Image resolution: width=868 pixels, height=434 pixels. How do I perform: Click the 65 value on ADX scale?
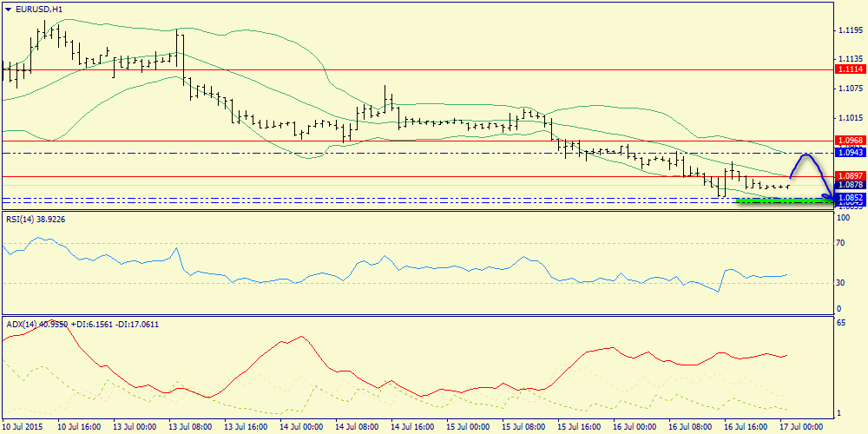[839, 322]
